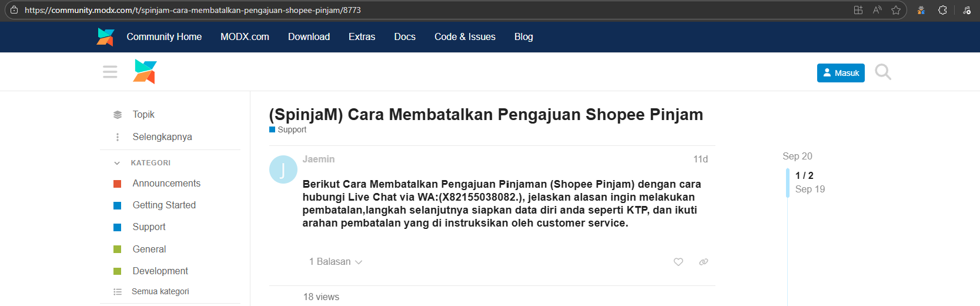Open the Jaemin username link
The image size is (980, 306).
click(x=318, y=159)
